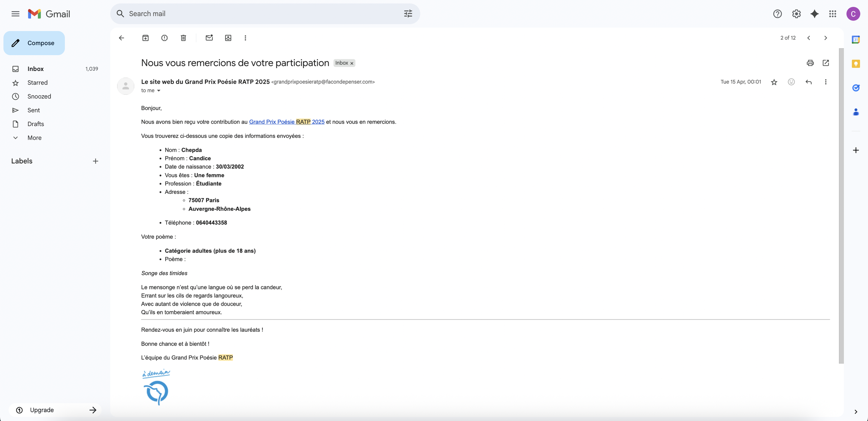Print the email using the printer icon
The height and width of the screenshot is (421, 868).
tap(810, 63)
